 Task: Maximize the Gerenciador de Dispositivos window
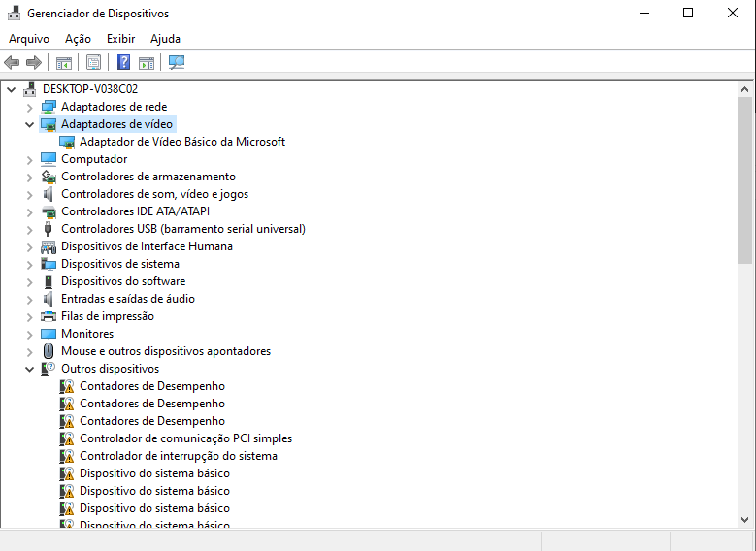tap(688, 13)
